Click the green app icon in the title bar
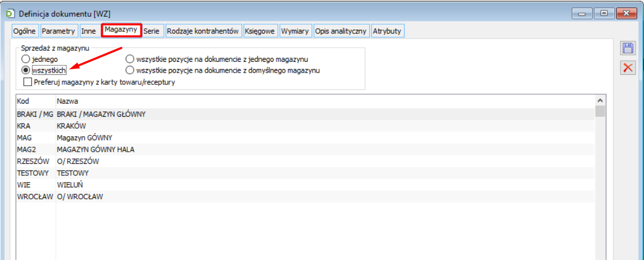This screenshot has width=644, height=260. pyautogui.click(x=9, y=13)
